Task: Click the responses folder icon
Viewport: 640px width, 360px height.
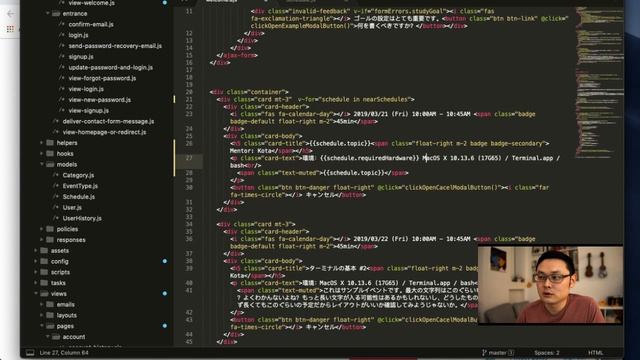Action: click(x=50, y=240)
